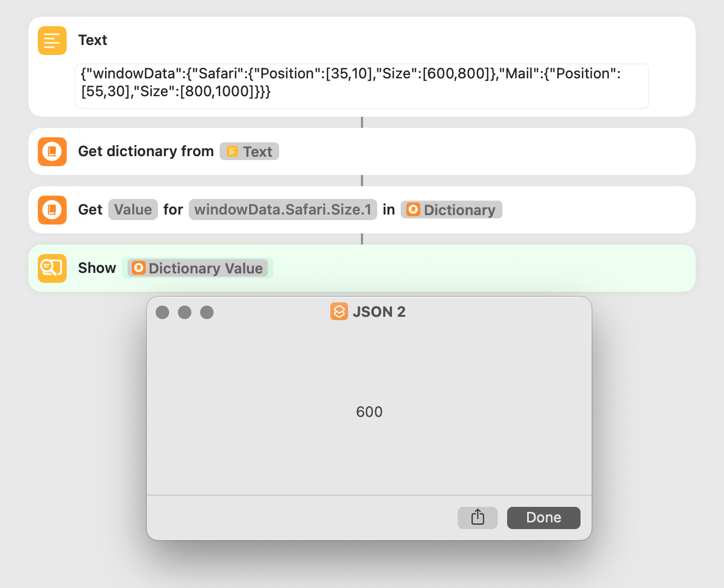Click the Done button

[544, 518]
